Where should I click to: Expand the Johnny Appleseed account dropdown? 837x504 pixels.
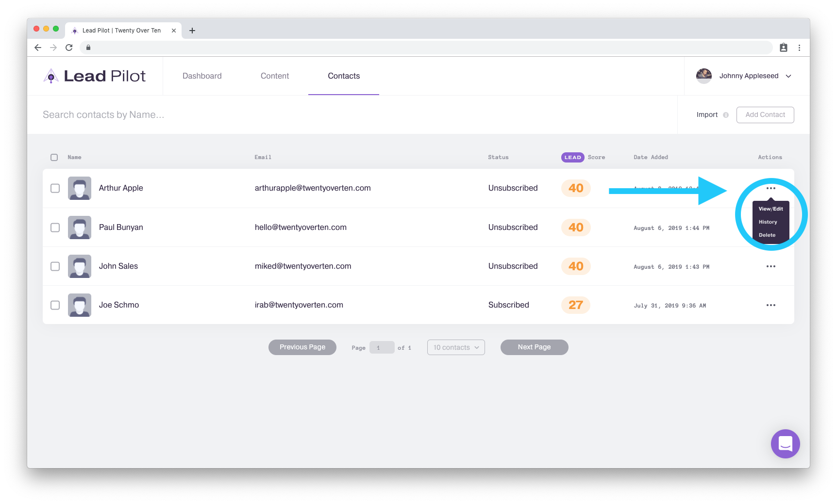[x=788, y=76]
